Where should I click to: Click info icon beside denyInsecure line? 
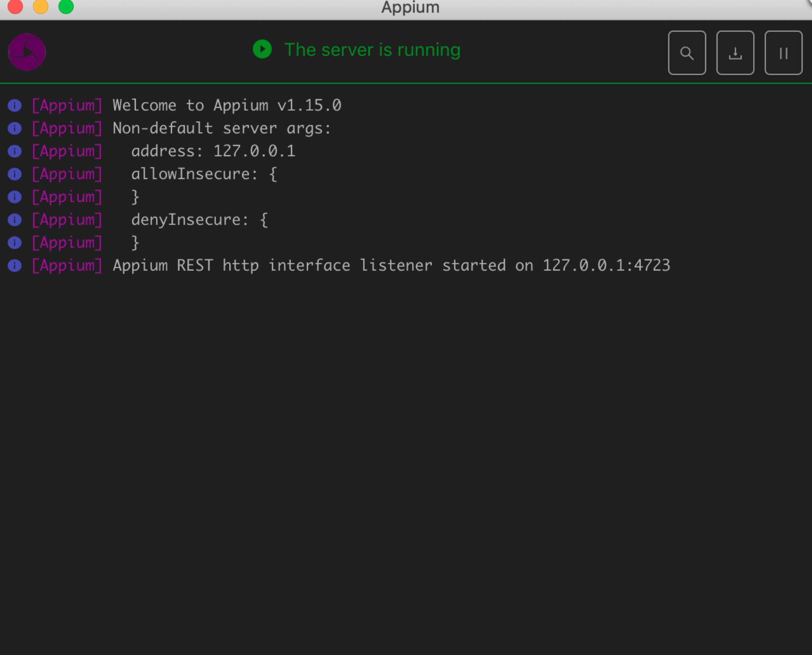click(x=15, y=220)
